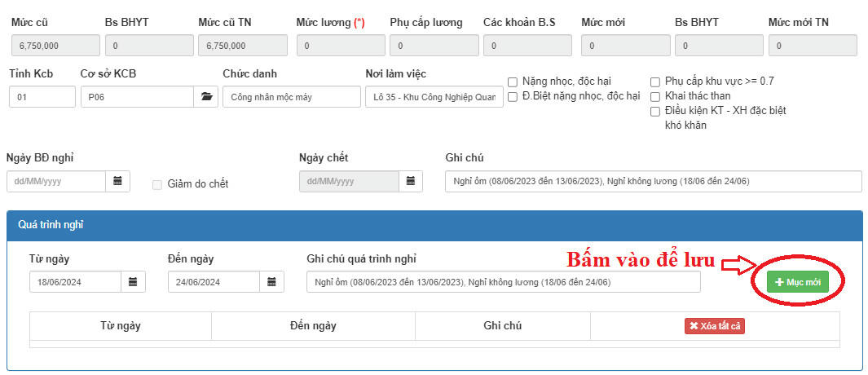Click the Mức mới field
The width and height of the screenshot is (868, 375).
(626, 46)
